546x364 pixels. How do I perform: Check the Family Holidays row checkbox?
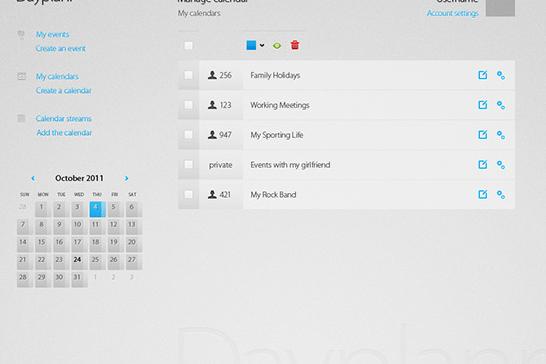[x=188, y=75]
